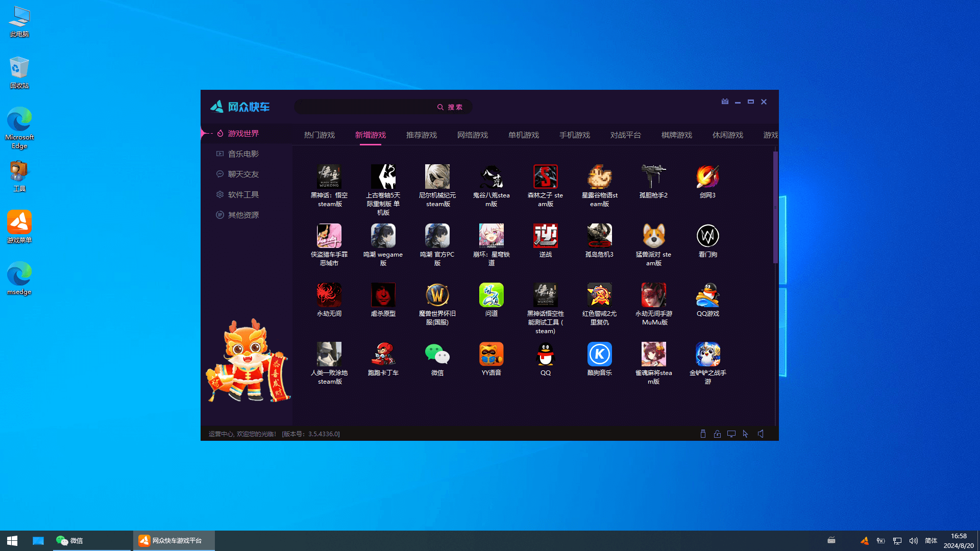Image resolution: width=980 pixels, height=551 pixels.
Task: Launch 永劫无间手游 MuMu版 icon
Action: (654, 295)
